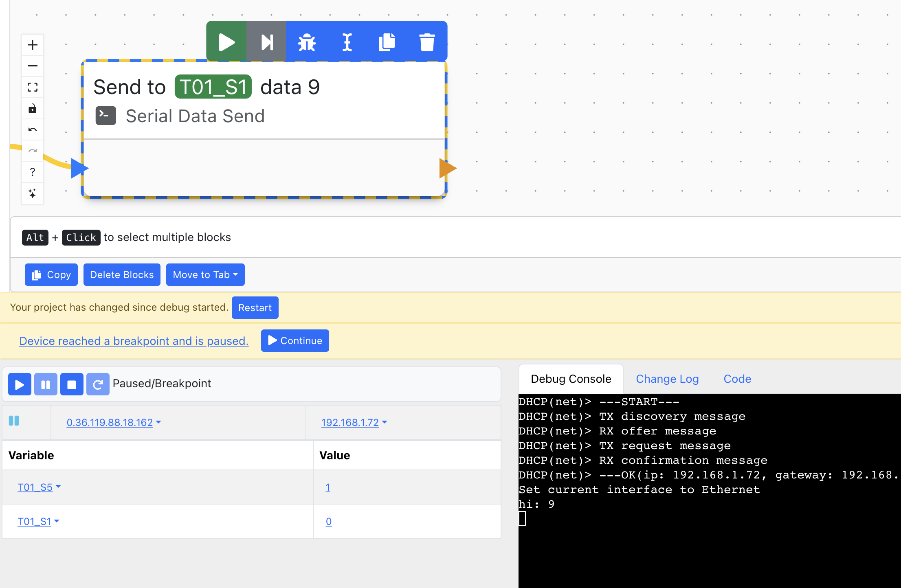The width and height of the screenshot is (901, 588).
Task: Rename block using text cursor icon
Action: (347, 42)
